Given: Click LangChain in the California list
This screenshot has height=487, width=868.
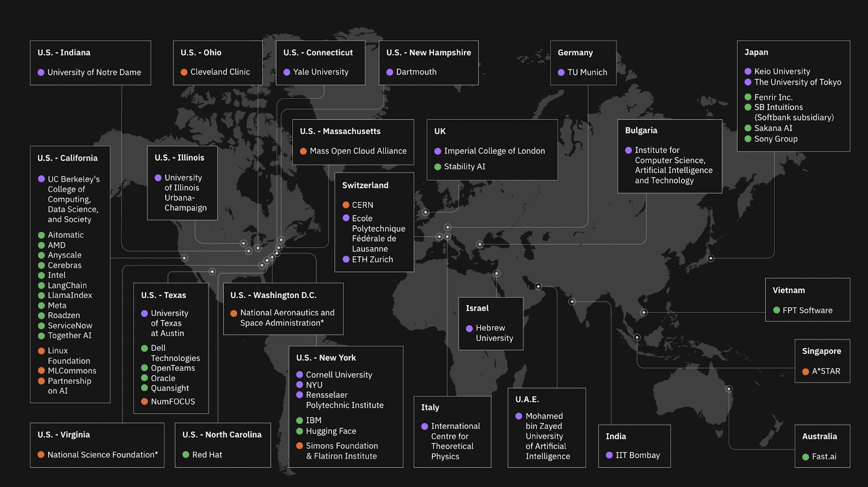Looking at the screenshot, I should [62, 286].
